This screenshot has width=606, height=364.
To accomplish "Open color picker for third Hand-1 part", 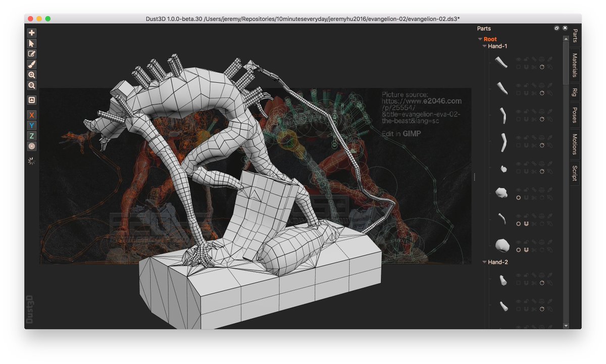I will click(x=550, y=112).
